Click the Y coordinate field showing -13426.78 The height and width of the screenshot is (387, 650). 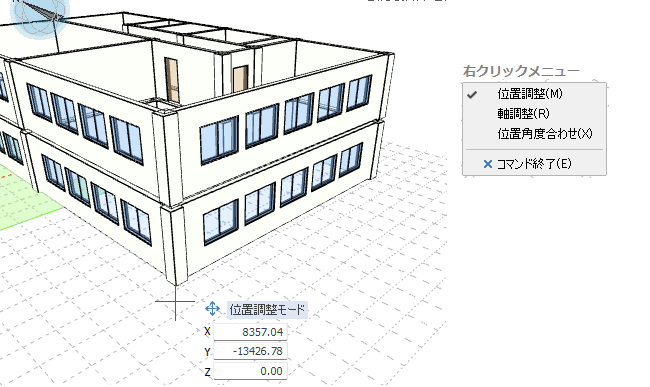250,351
